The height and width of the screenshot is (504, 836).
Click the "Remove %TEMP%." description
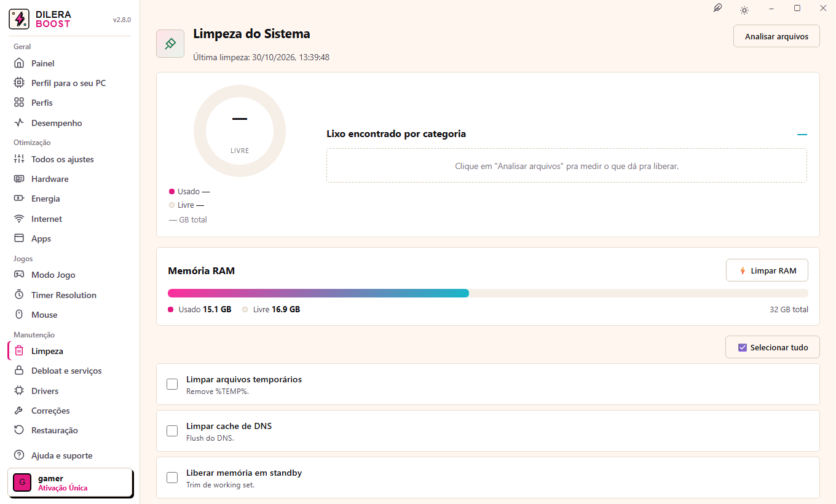coord(218,392)
